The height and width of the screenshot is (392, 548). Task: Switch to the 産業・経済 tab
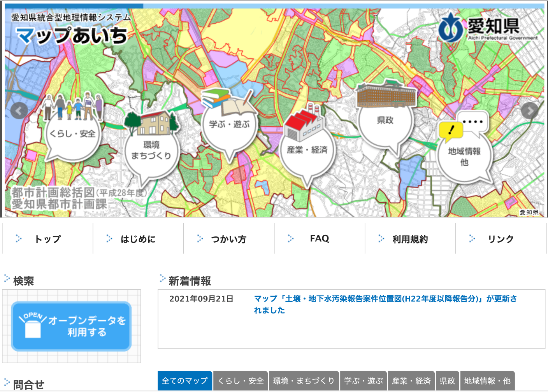(x=411, y=381)
